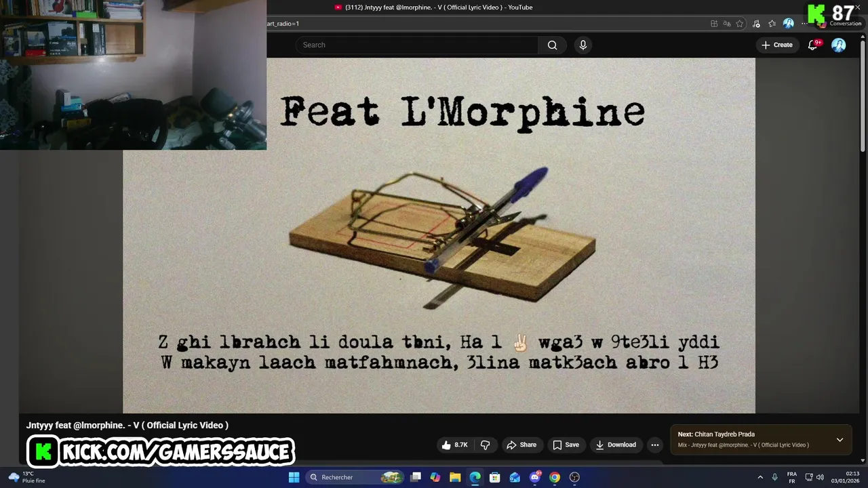Share the video with the Share button
The height and width of the screenshot is (488, 868).
click(521, 445)
